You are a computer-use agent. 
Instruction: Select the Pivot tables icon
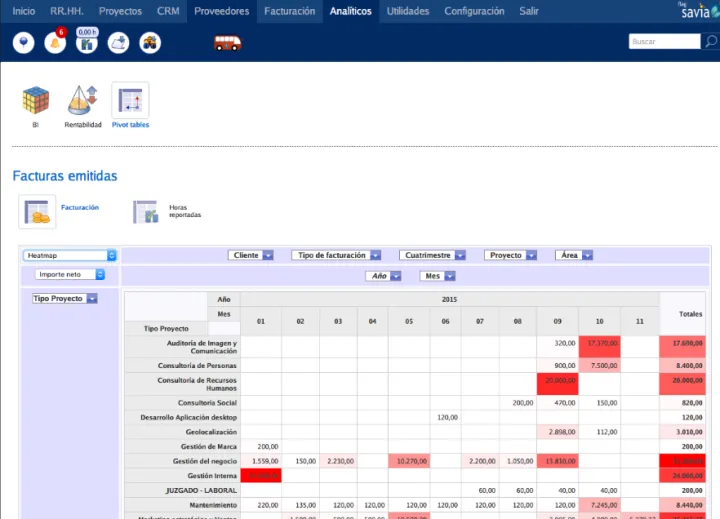[130, 101]
